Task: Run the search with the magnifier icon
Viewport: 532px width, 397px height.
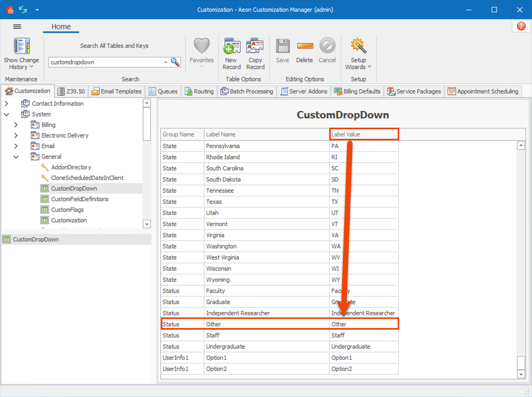Action: tap(175, 62)
